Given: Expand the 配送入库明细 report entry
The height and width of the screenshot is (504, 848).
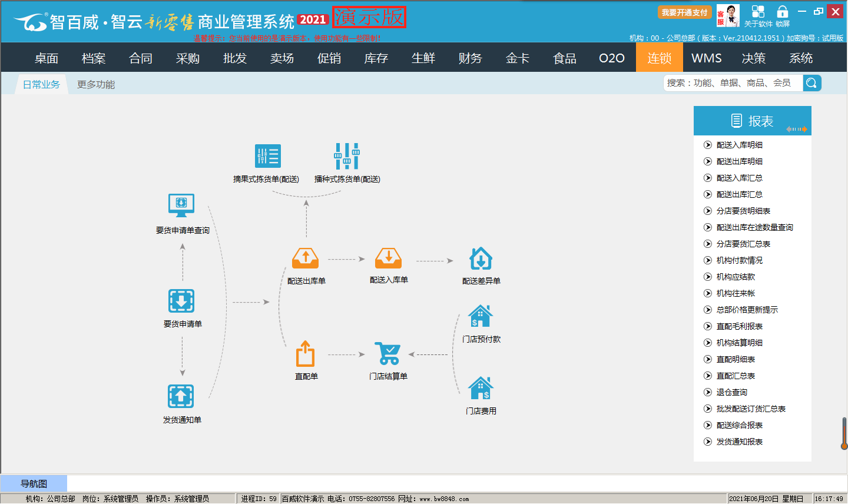Looking at the screenshot, I should 708,145.
